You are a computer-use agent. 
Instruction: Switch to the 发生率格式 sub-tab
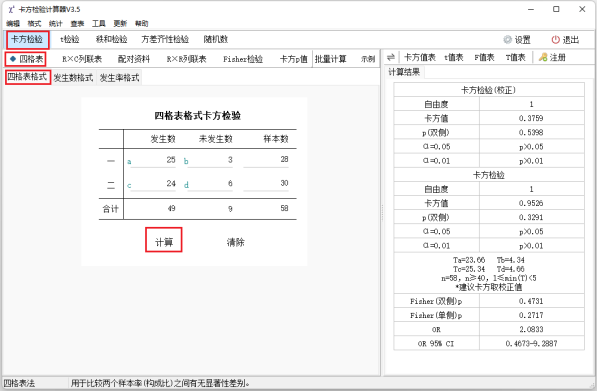point(119,78)
